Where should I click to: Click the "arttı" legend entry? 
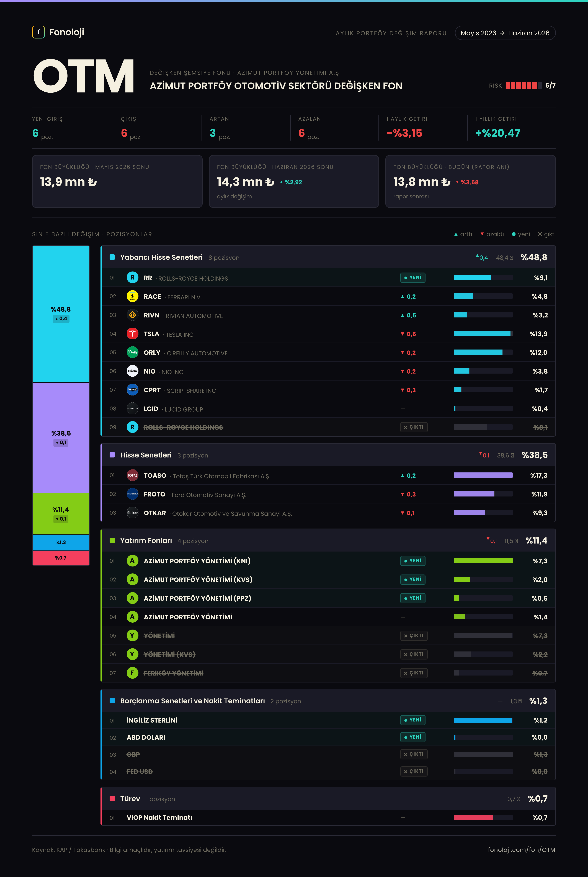point(463,234)
